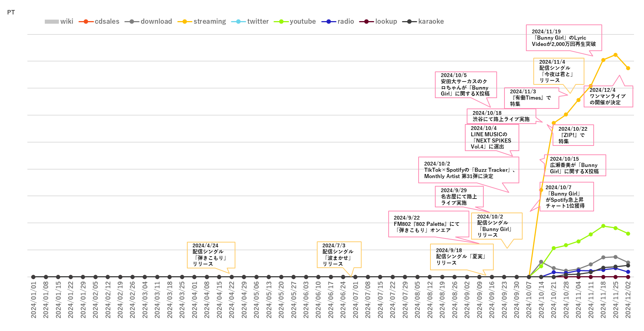Click the 2024/01/01 x-axis date label
Viewport: 644px width, 331px height.
click(x=34, y=300)
